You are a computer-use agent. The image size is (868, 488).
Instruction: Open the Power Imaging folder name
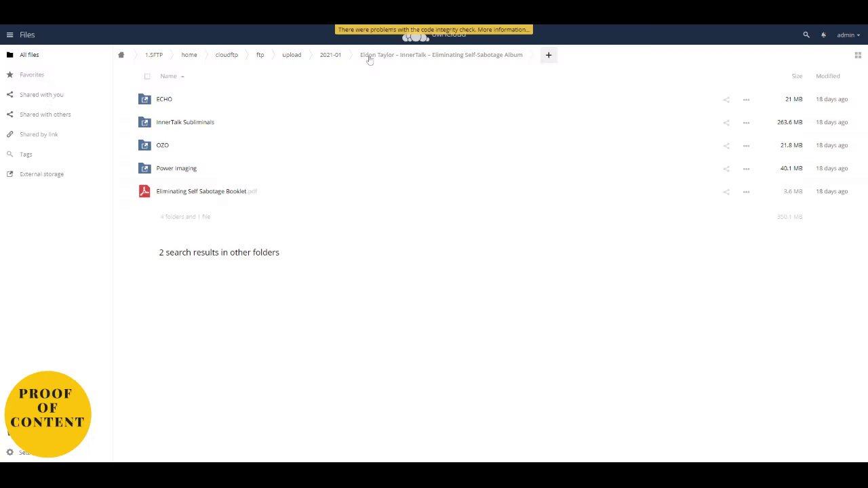[x=176, y=168]
